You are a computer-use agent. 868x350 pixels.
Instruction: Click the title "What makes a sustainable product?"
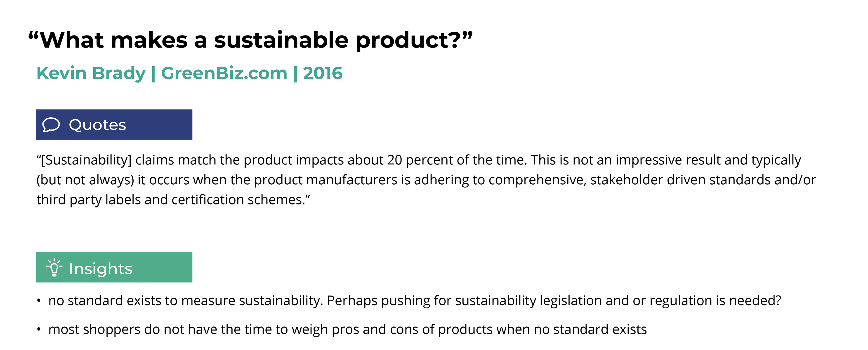coord(250,40)
